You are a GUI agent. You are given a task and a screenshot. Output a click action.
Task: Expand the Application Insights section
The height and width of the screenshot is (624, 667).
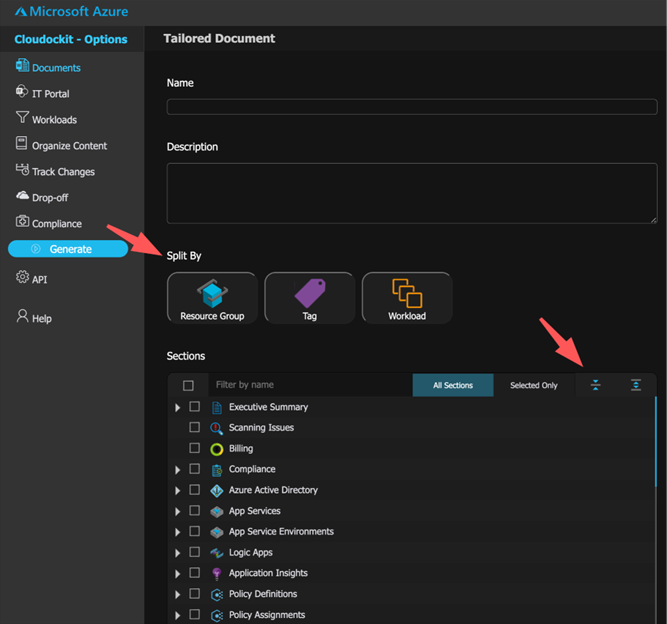[178, 574]
